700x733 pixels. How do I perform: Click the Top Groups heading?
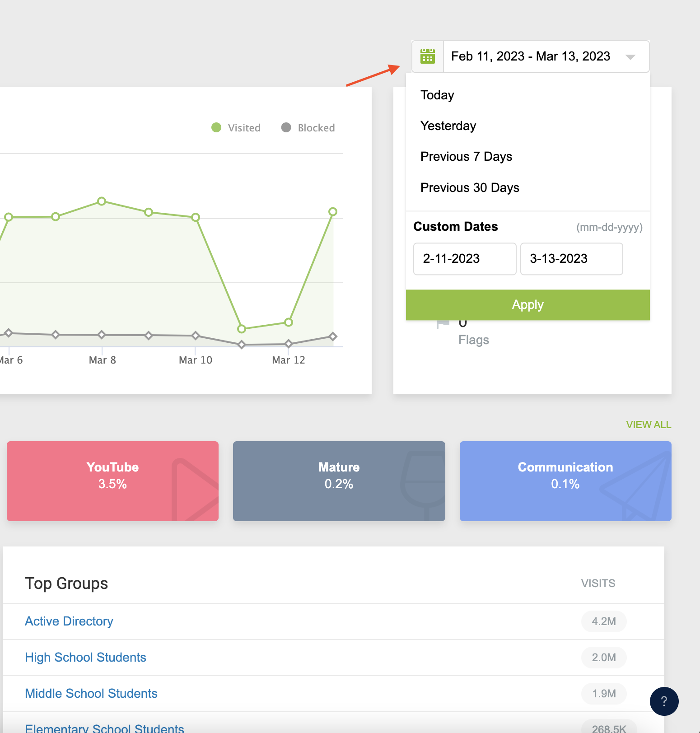(66, 584)
